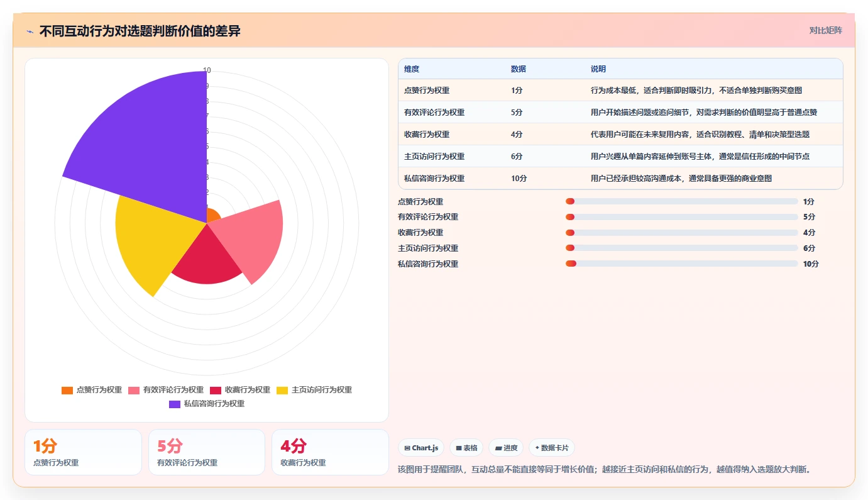Toggle 有效评论行为权重 pink legend swatch
868x500 pixels.
tap(134, 390)
